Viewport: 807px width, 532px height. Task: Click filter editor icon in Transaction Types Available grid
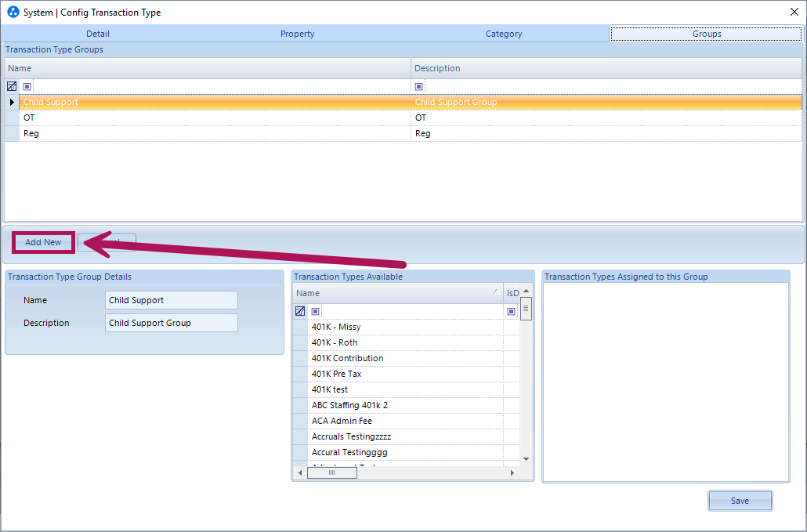pyautogui.click(x=300, y=311)
